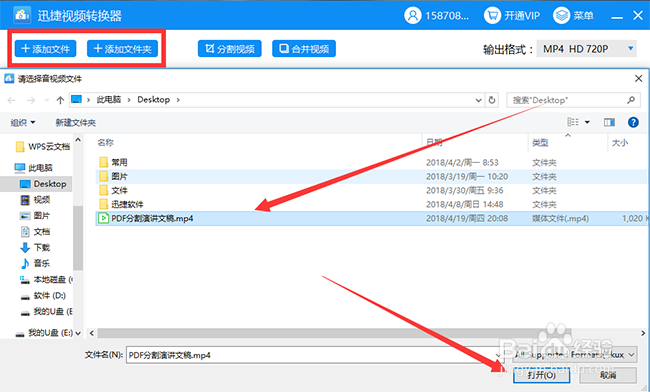Toggle the preview pane icon
Image resolution: width=650 pixels, height=392 pixels.
[609, 122]
